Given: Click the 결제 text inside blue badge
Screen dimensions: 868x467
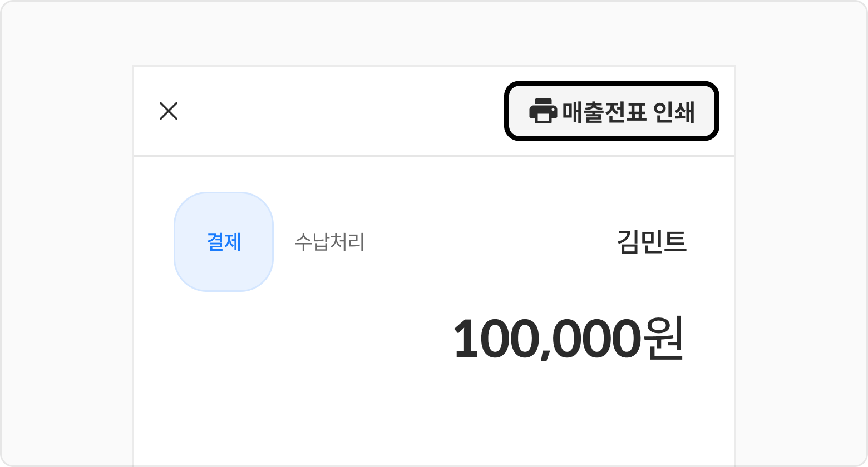Looking at the screenshot, I should tap(224, 242).
